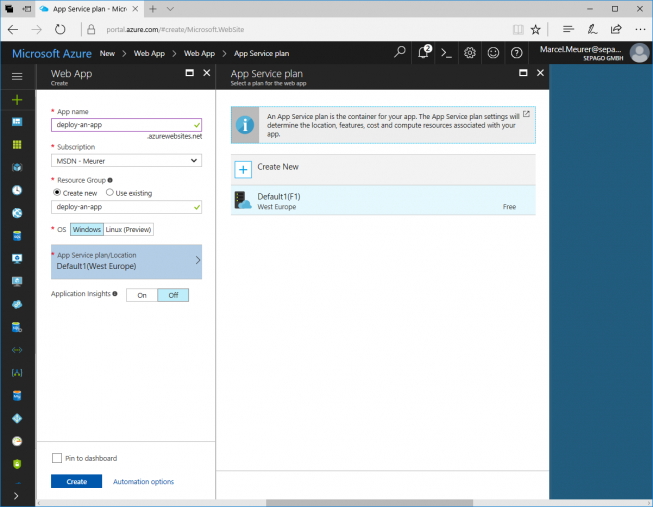Viewport: 653px width, 507px height.
Task: Open App Services globe icon
Action: pos(17,213)
